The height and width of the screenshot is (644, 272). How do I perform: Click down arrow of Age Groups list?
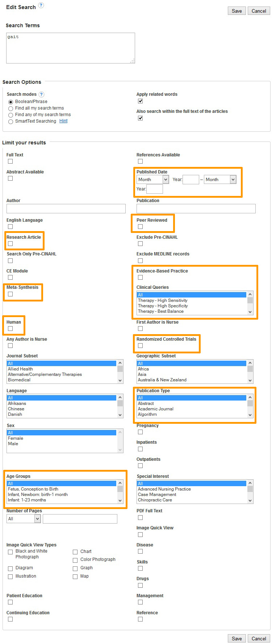pos(120,500)
